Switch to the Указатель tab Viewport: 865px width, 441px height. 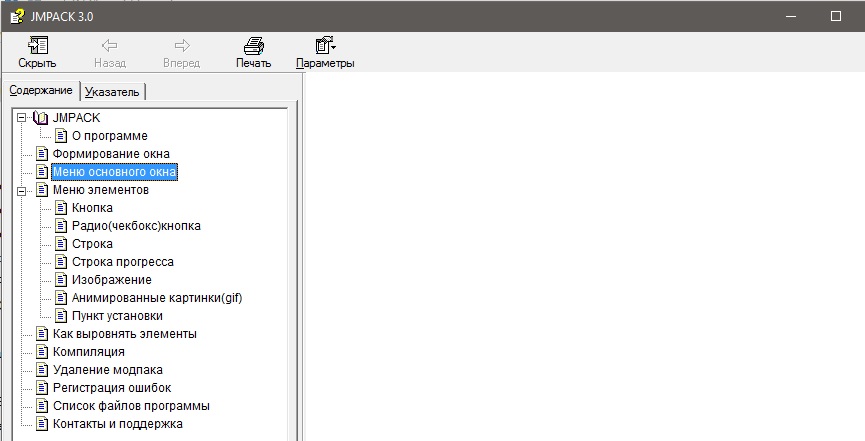click(x=112, y=92)
